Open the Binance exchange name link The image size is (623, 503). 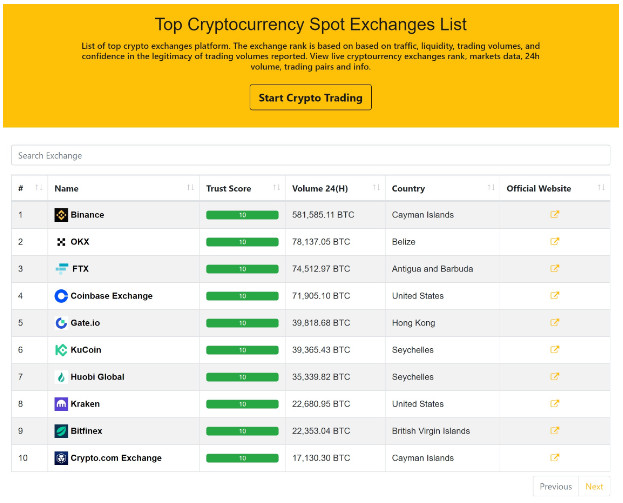[x=87, y=215]
